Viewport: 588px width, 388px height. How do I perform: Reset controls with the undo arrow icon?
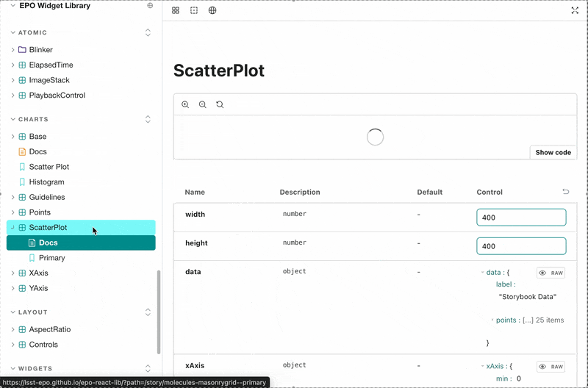pyautogui.click(x=565, y=192)
